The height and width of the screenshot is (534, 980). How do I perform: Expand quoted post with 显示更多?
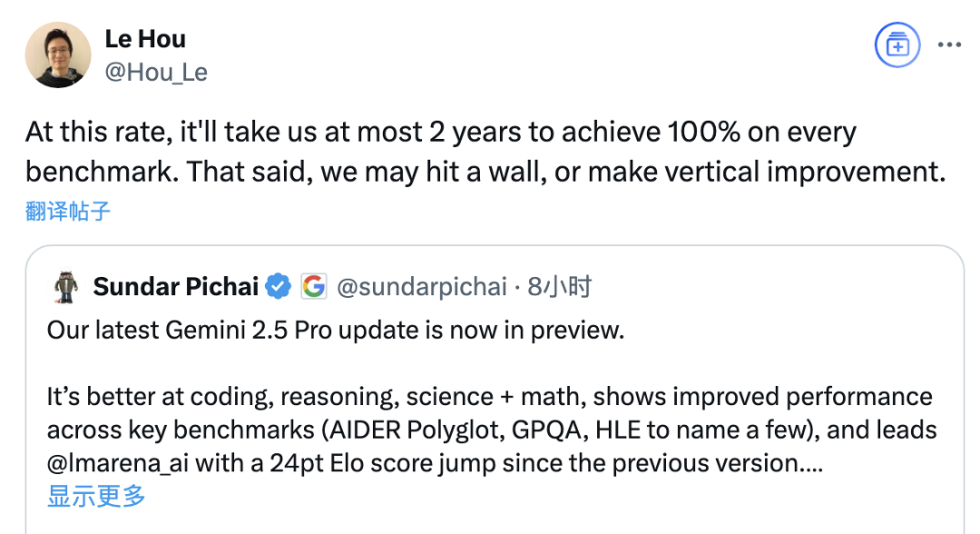click(96, 496)
